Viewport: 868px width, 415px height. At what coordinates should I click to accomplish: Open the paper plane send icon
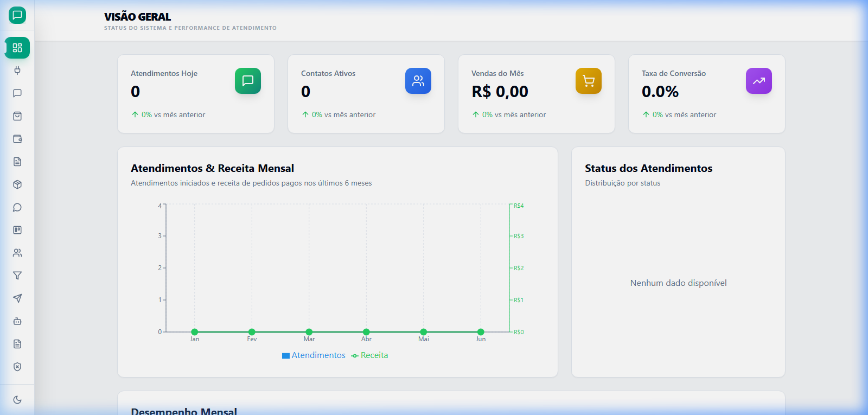(17, 298)
